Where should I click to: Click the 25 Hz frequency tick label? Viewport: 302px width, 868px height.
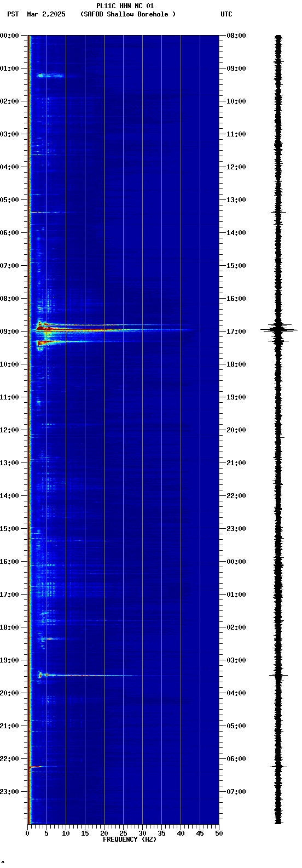point(123,833)
